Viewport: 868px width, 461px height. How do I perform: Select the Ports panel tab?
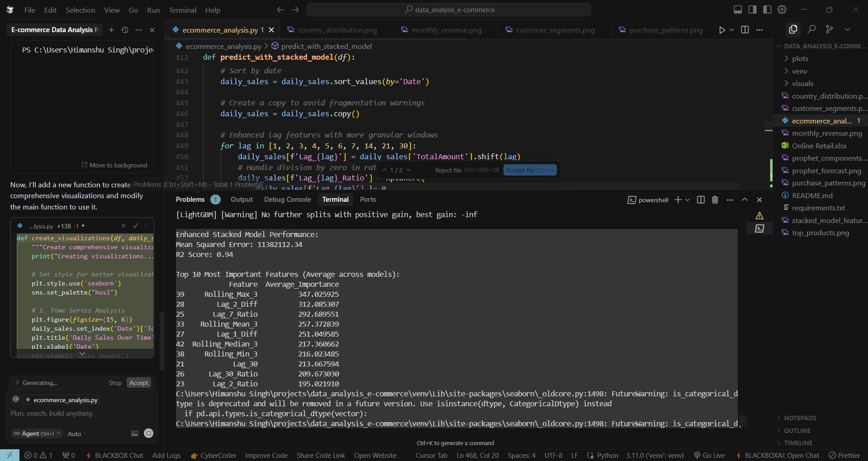click(368, 200)
